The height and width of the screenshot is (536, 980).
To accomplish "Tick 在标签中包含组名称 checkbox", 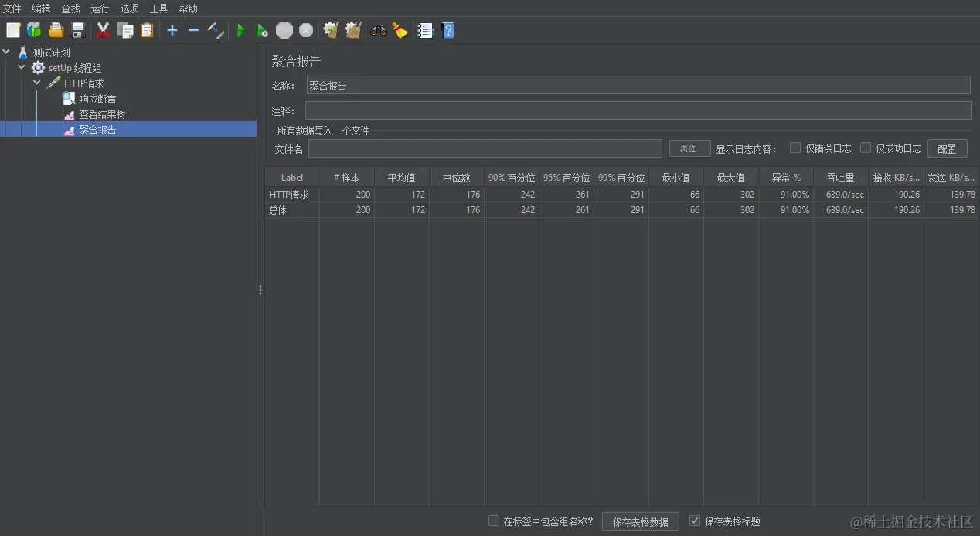I will click(494, 521).
